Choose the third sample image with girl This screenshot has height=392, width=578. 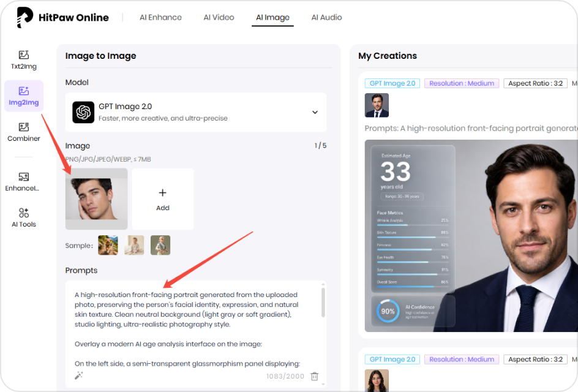pos(160,245)
